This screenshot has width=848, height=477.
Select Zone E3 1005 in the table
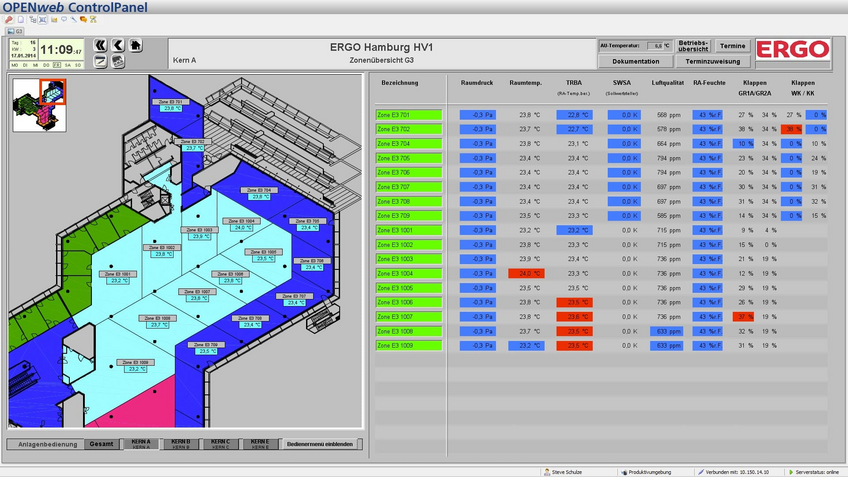point(409,288)
